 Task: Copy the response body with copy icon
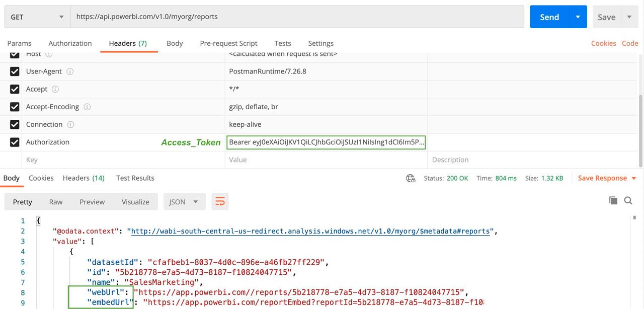(x=613, y=201)
